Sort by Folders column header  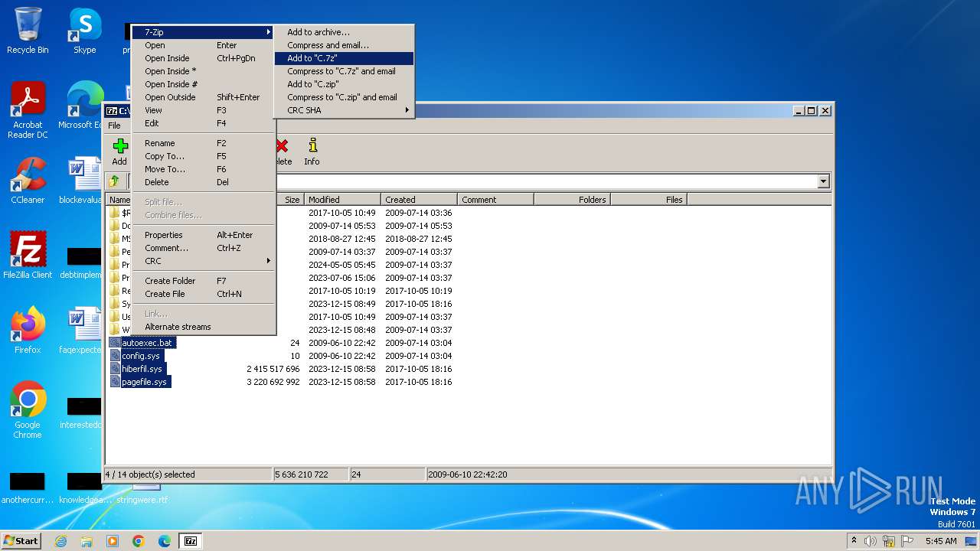572,200
